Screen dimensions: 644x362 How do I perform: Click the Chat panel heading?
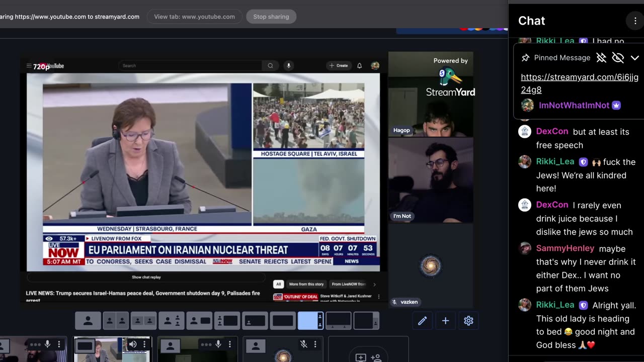pyautogui.click(x=531, y=21)
